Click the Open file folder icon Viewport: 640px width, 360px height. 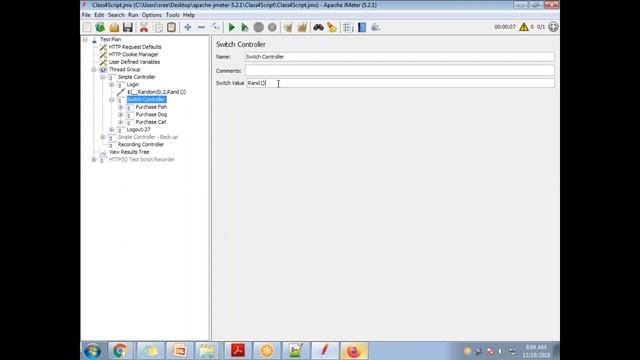pos(114,27)
